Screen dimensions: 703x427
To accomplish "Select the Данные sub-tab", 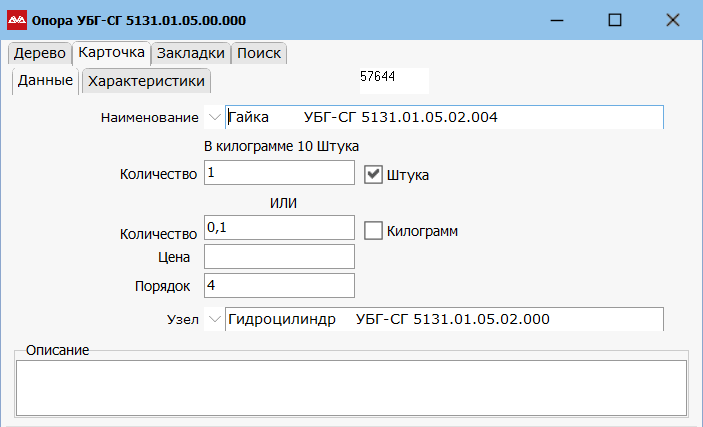I will (45, 81).
